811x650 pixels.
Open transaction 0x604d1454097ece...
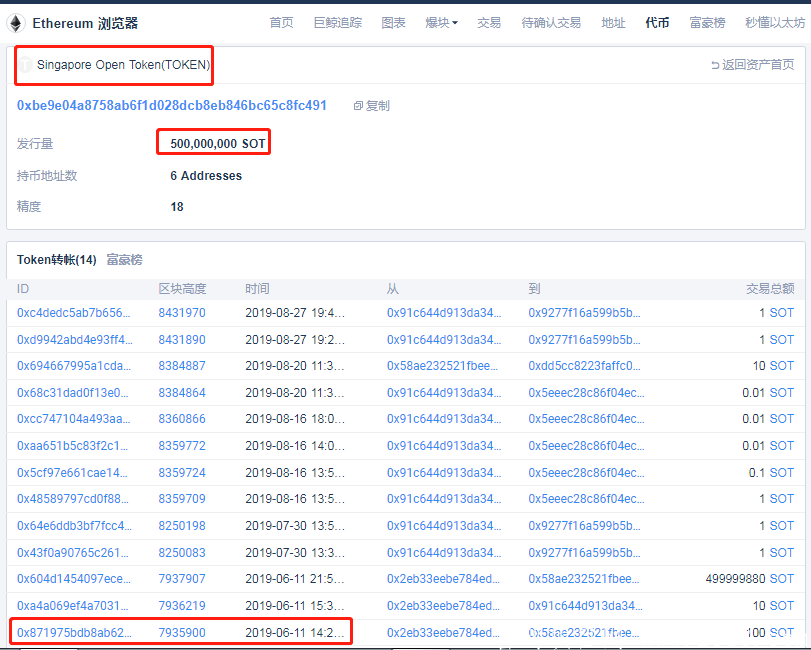pyautogui.click(x=73, y=579)
